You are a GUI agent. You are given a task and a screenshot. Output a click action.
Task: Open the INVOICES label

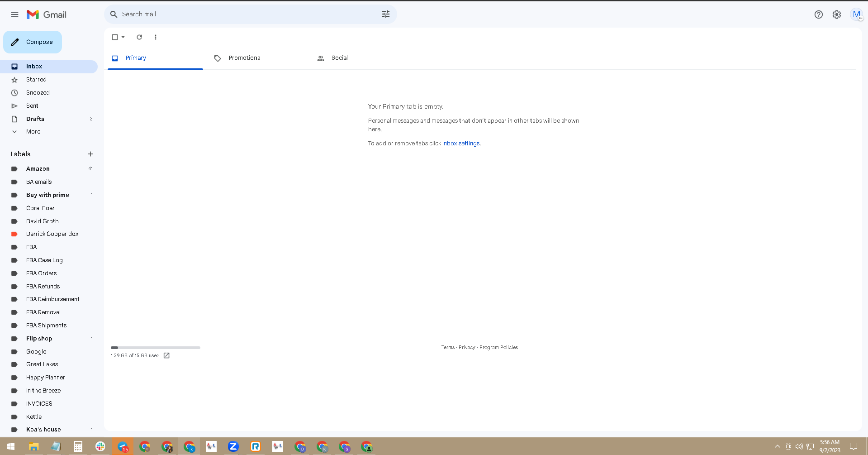tap(49, 404)
